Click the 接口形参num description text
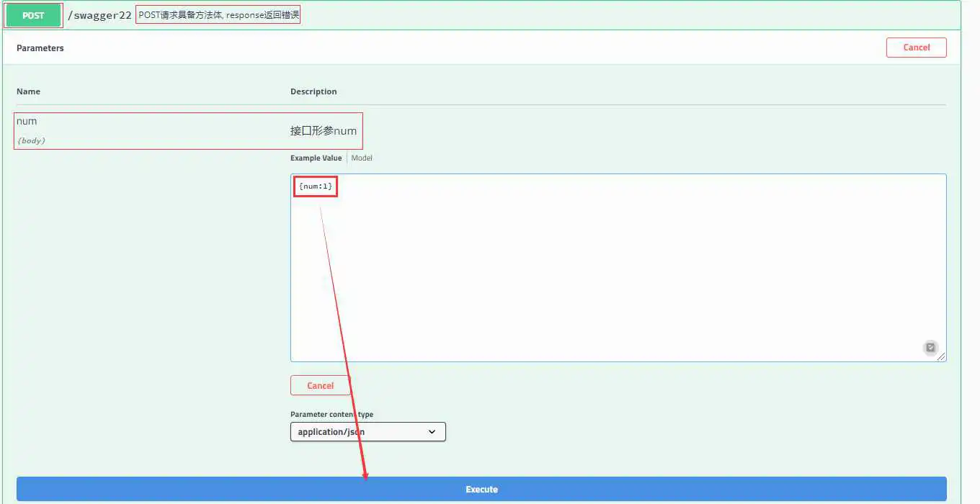The image size is (980, 504). pyautogui.click(x=324, y=131)
